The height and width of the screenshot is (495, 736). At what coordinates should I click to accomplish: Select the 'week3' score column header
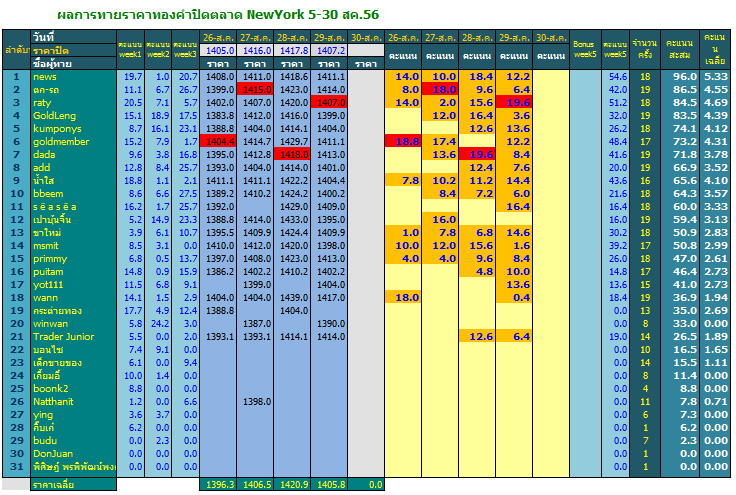tap(185, 49)
